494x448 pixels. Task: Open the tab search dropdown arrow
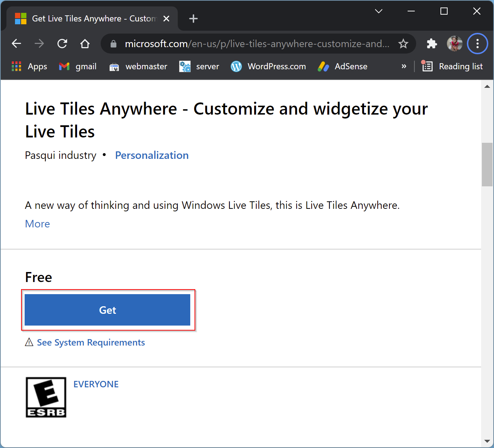point(379,11)
